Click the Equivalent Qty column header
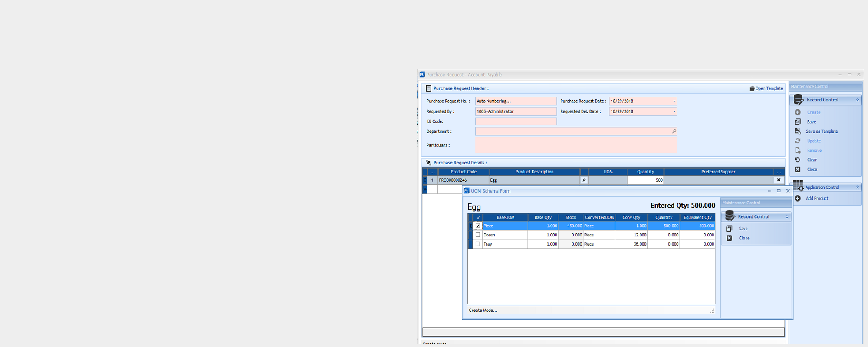Viewport: 868px width, 347px height. pyautogui.click(x=697, y=218)
